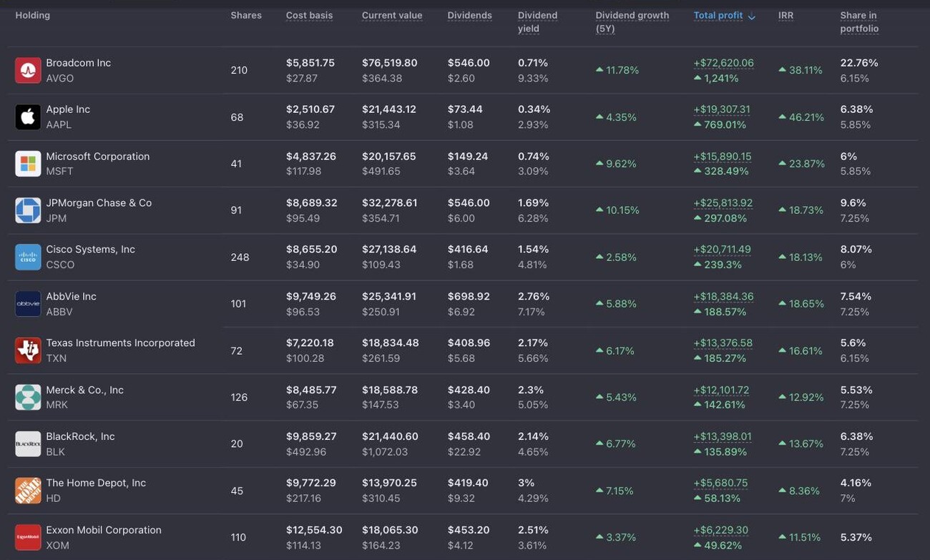
Task: Open Exxon Mobil Corporation holding
Action: click(104, 531)
